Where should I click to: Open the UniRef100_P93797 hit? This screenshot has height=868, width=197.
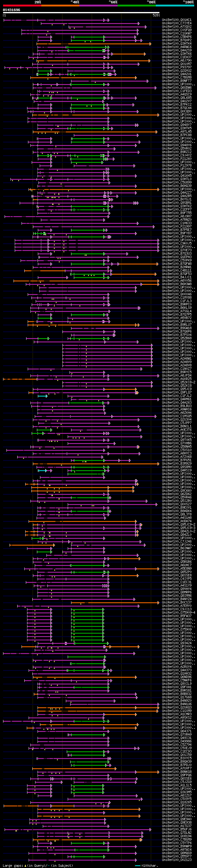[x=176, y=67]
